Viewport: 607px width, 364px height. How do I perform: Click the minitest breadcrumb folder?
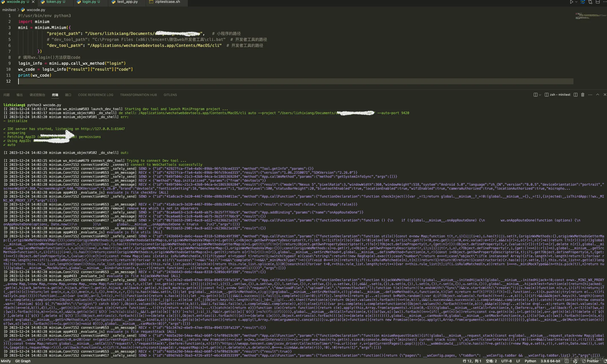pos(9,10)
